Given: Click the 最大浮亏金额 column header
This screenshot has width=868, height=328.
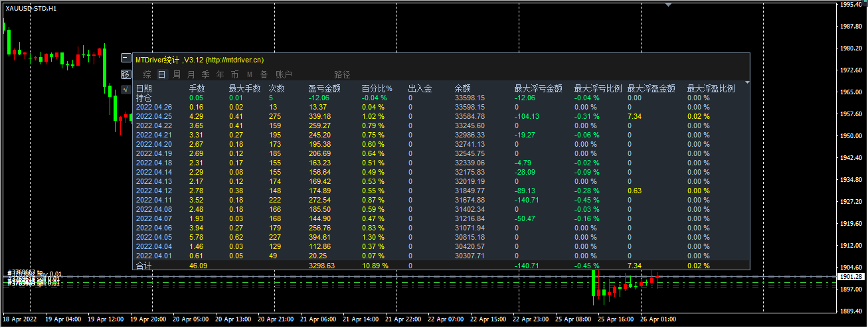Looking at the screenshot, I should click(x=539, y=88).
